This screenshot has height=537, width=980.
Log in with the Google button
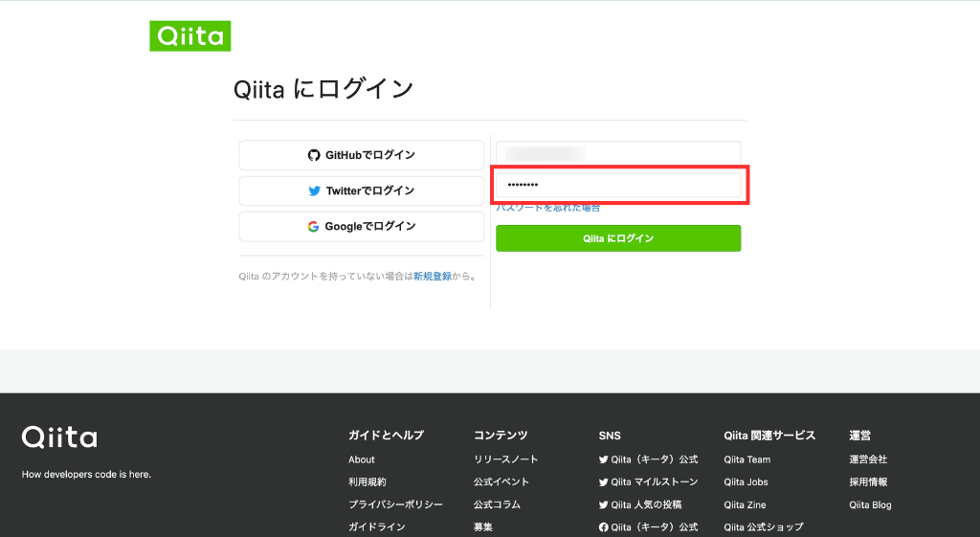pyautogui.click(x=361, y=226)
